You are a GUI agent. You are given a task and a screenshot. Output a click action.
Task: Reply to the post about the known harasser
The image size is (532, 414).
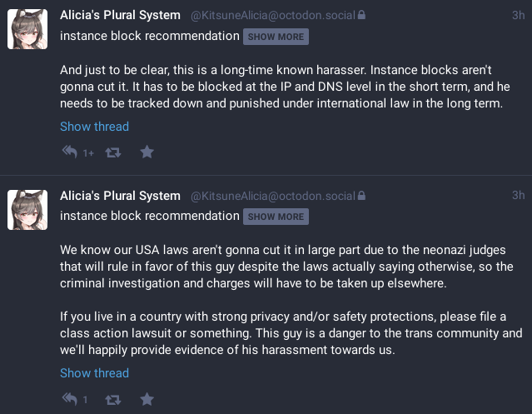70,152
